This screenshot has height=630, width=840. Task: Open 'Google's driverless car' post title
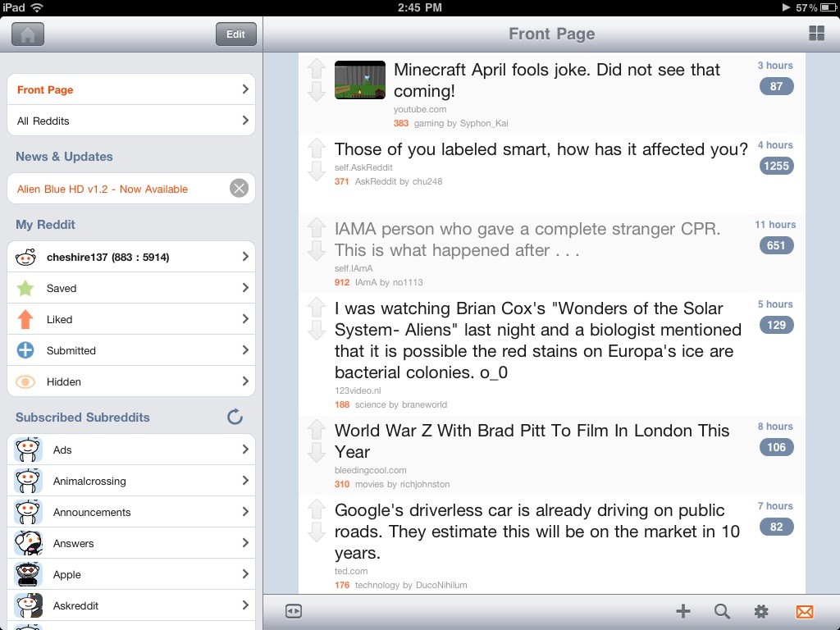coord(536,532)
